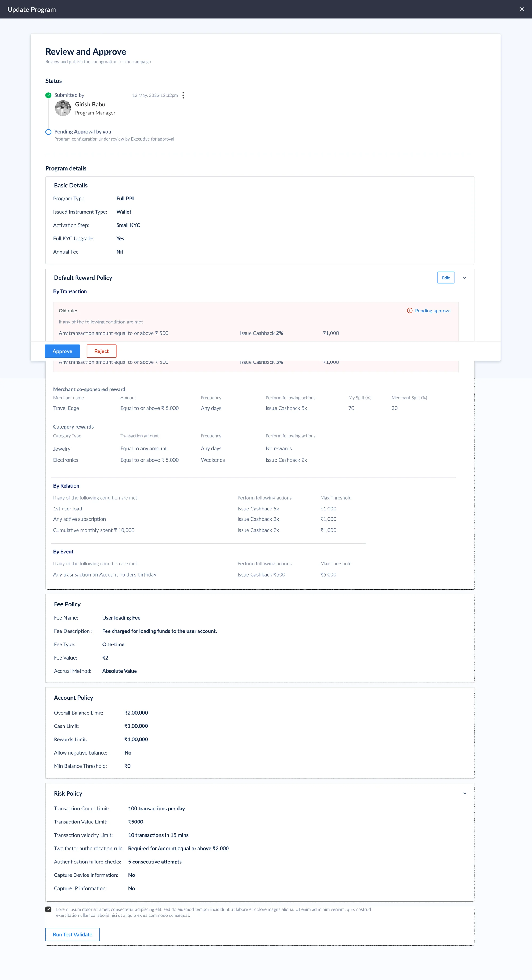Click '100 transactions per day' value
This screenshot has height=980, width=532.
point(156,808)
